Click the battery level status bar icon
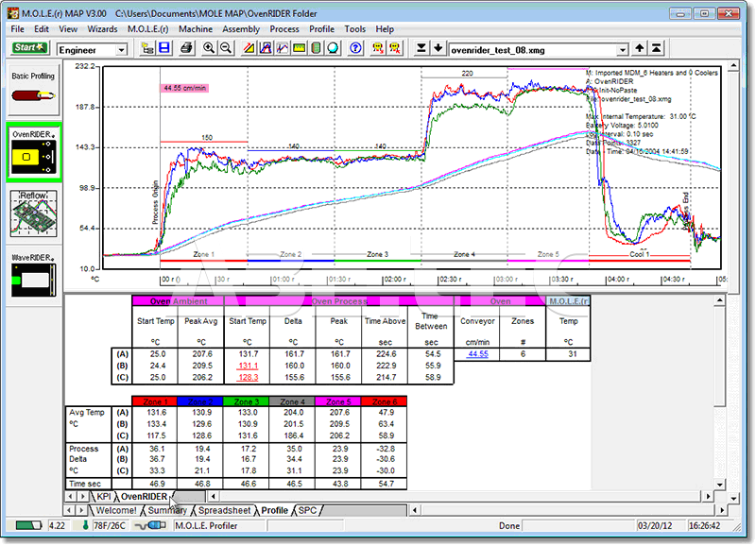Screen dimensions: 756x546 (x=28, y=525)
